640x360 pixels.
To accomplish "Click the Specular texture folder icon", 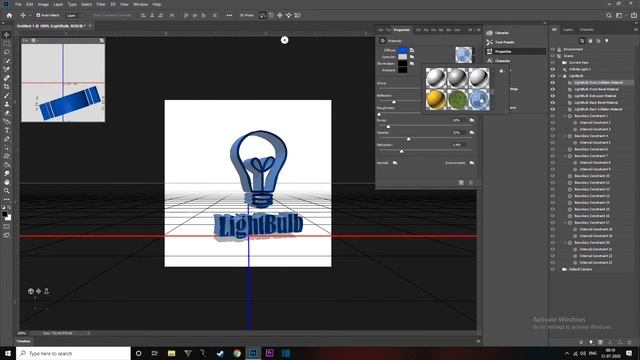I will pyautogui.click(x=412, y=57).
